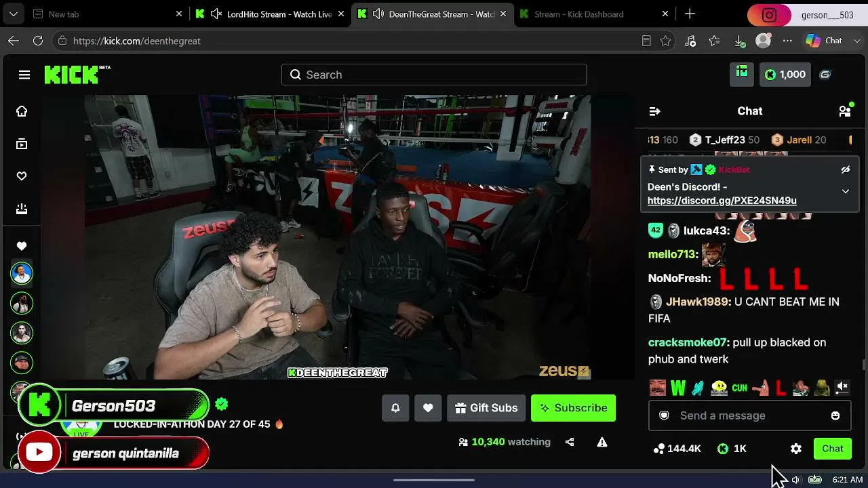The width and height of the screenshot is (868, 488).
Task: Follow the channel with heart button
Action: [x=428, y=408]
